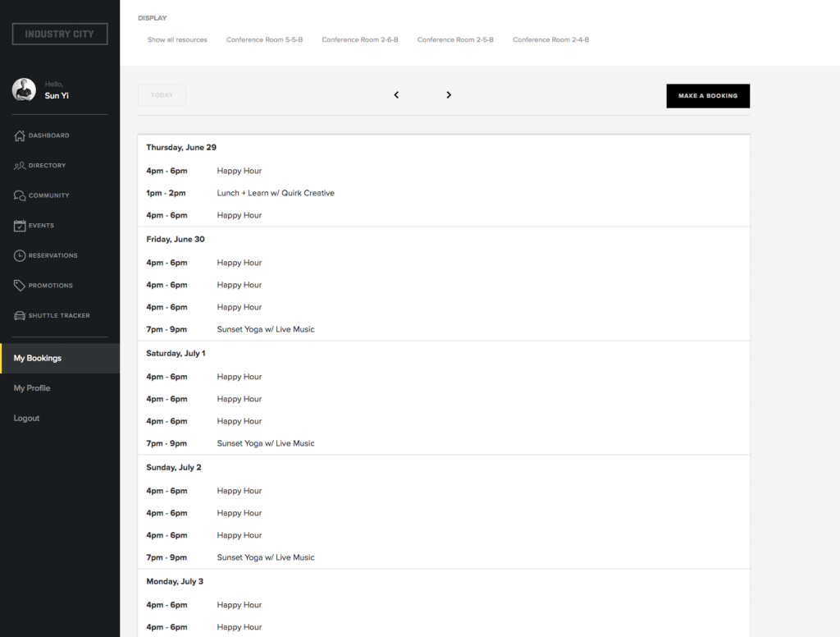
Task: Click the Sunday, July 2 heading
Action: (174, 468)
